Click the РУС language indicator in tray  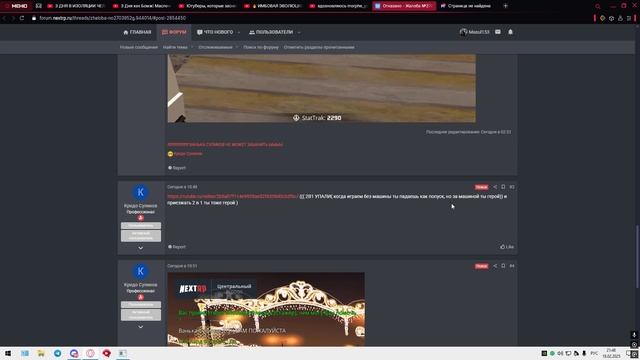[x=594, y=353]
